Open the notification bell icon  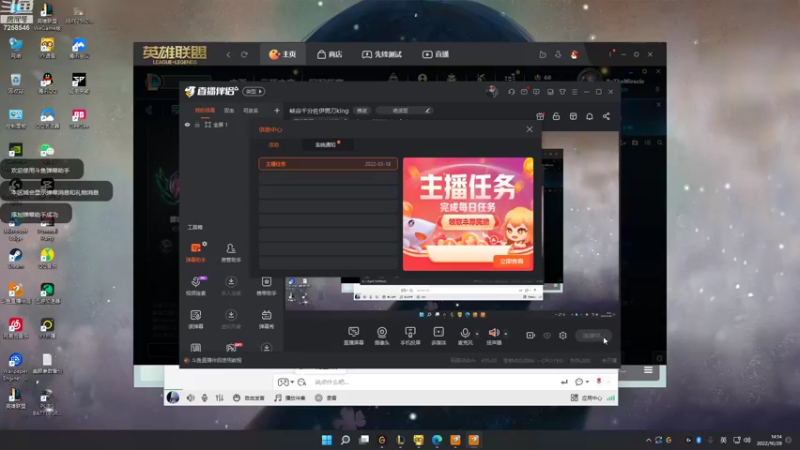click(x=589, y=116)
